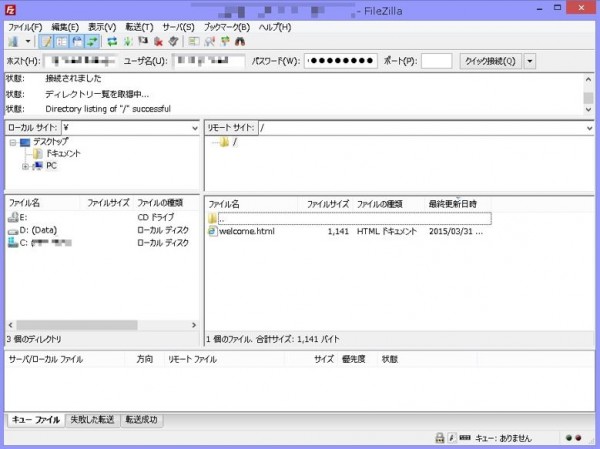The image size is (600, 449).
Task: Click message log scroll up arrow
Action: click(588, 79)
